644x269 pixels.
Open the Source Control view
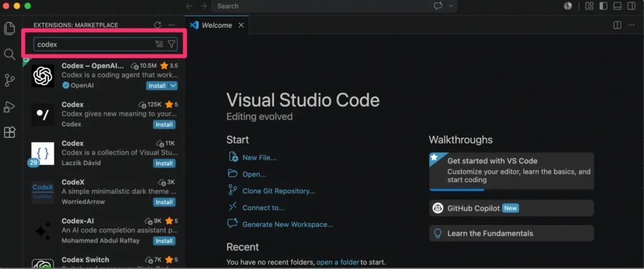click(9, 80)
